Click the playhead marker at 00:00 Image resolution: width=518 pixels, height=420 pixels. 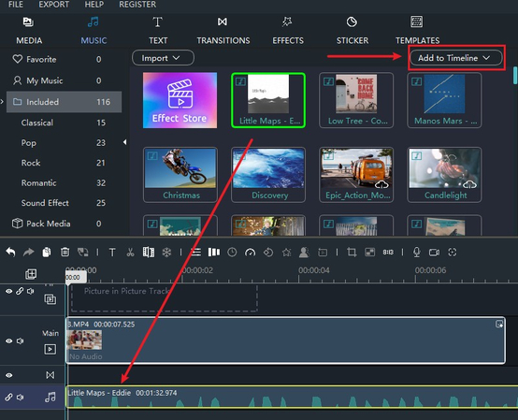(76, 277)
